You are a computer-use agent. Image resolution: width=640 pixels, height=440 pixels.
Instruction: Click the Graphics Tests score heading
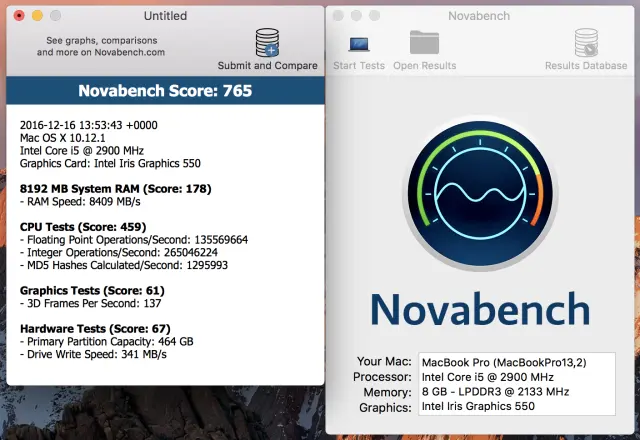tap(92, 290)
